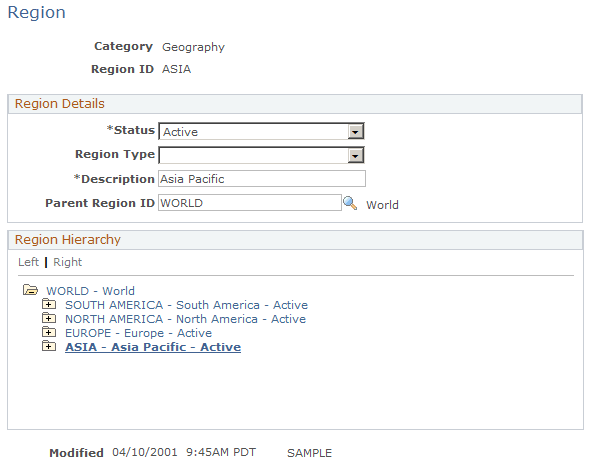Image resolution: width=591 pixels, height=468 pixels.
Task: Expand the NORTH AMERICA tree node
Action: pyautogui.click(x=49, y=318)
